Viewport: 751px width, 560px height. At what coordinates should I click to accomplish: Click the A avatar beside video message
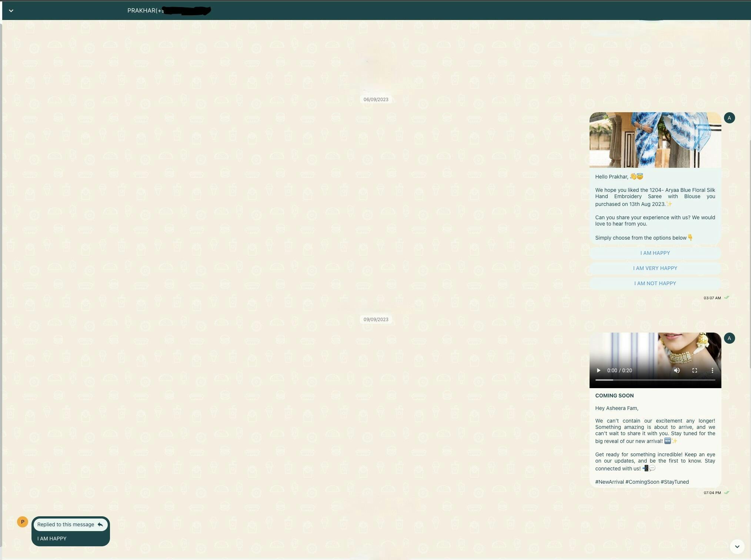pos(729,338)
